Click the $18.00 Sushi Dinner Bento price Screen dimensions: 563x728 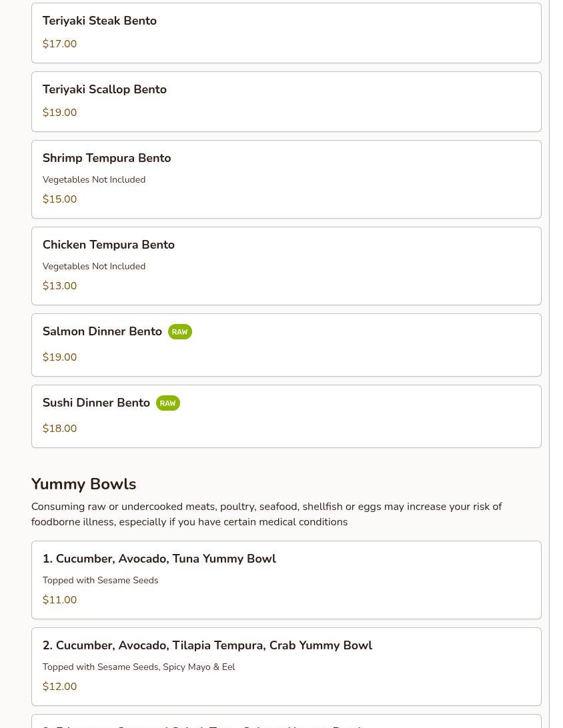(x=59, y=429)
